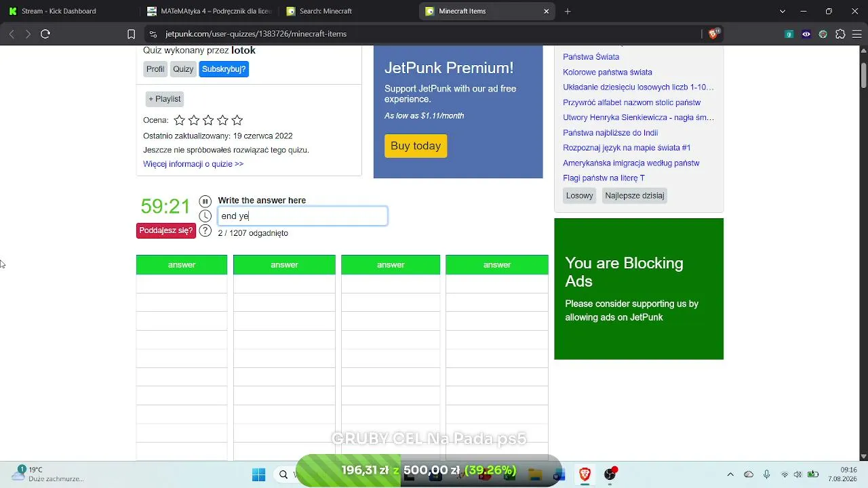Open the volume tray icon
The image size is (868, 488).
click(x=798, y=474)
